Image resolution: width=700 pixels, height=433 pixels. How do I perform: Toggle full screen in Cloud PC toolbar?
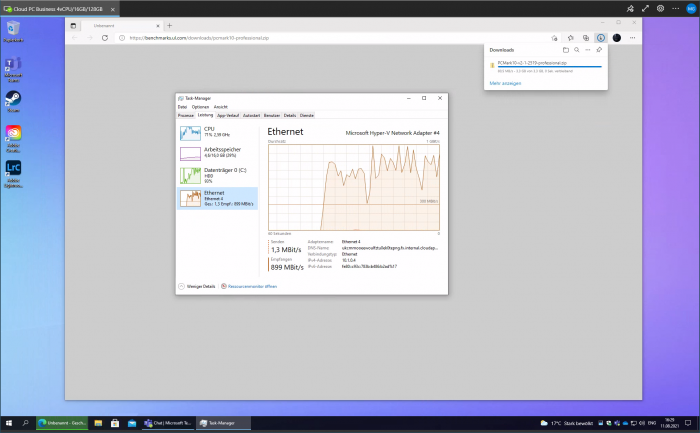pyautogui.click(x=645, y=8)
